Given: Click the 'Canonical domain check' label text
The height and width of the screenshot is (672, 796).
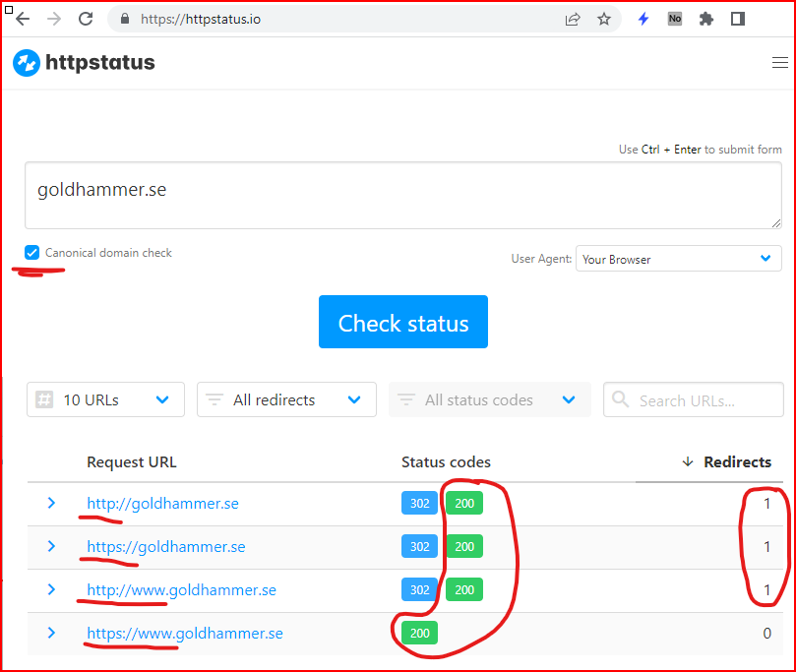Looking at the screenshot, I should pyautogui.click(x=108, y=253).
